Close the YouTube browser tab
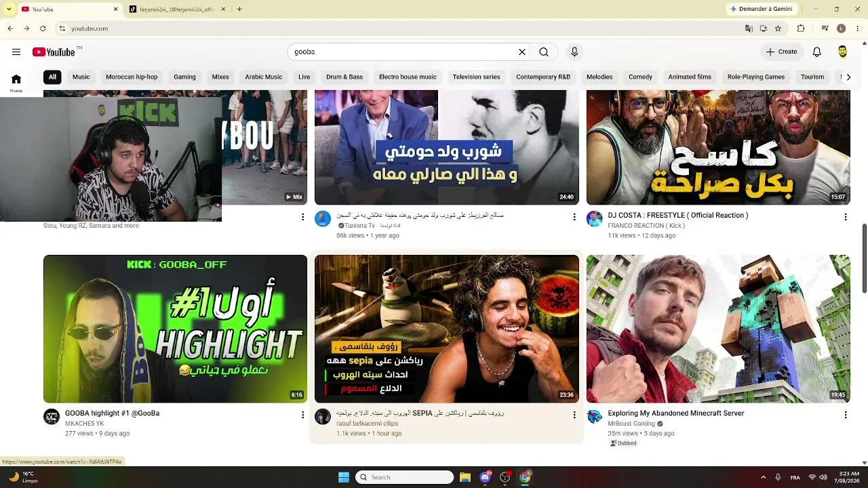The image size is (868, 488). tap(115, 9)
